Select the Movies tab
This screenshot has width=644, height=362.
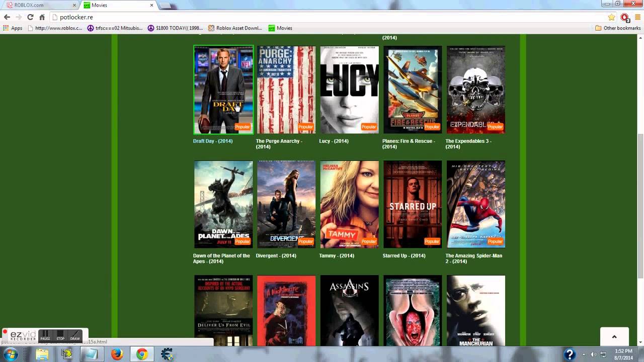click(x=118, y=5)
